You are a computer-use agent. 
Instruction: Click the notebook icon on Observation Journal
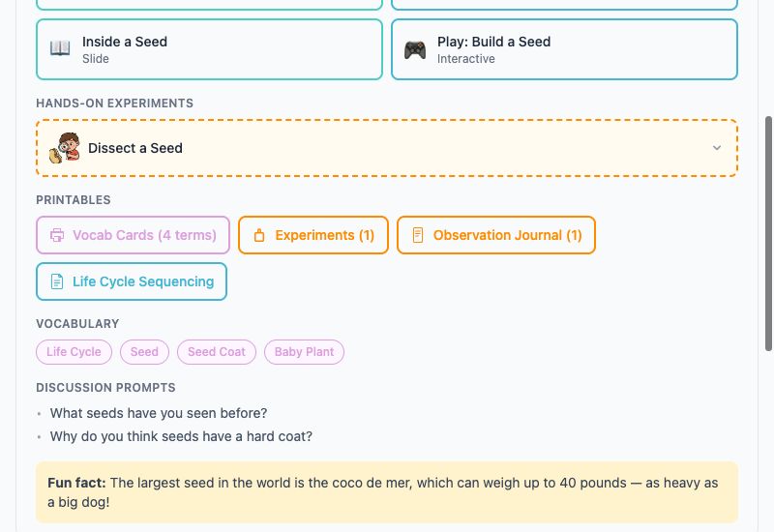418,235
